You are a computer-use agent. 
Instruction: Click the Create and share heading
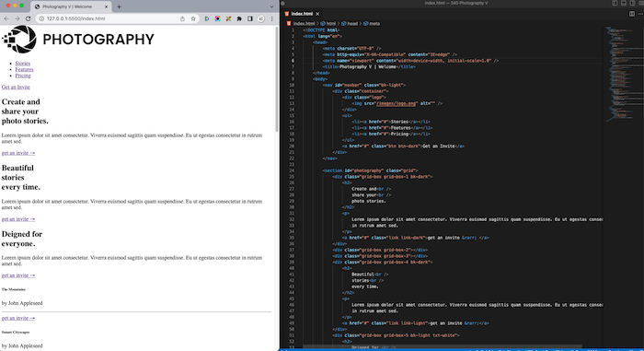click(x=25, y=111)
